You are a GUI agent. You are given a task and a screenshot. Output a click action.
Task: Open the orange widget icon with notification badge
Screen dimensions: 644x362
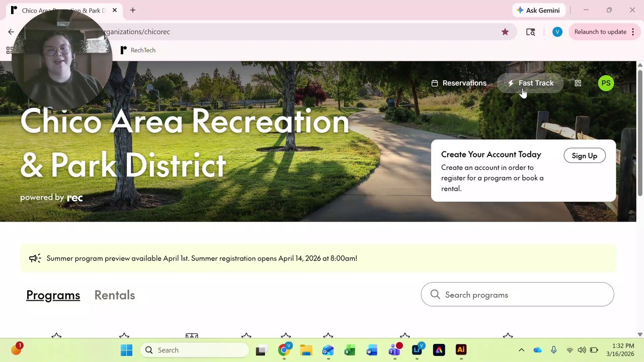(17, 349)
